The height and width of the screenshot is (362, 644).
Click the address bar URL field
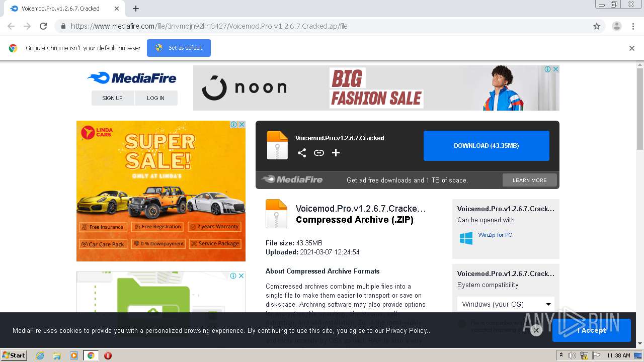pyautogui.click(x=322, y=26)
